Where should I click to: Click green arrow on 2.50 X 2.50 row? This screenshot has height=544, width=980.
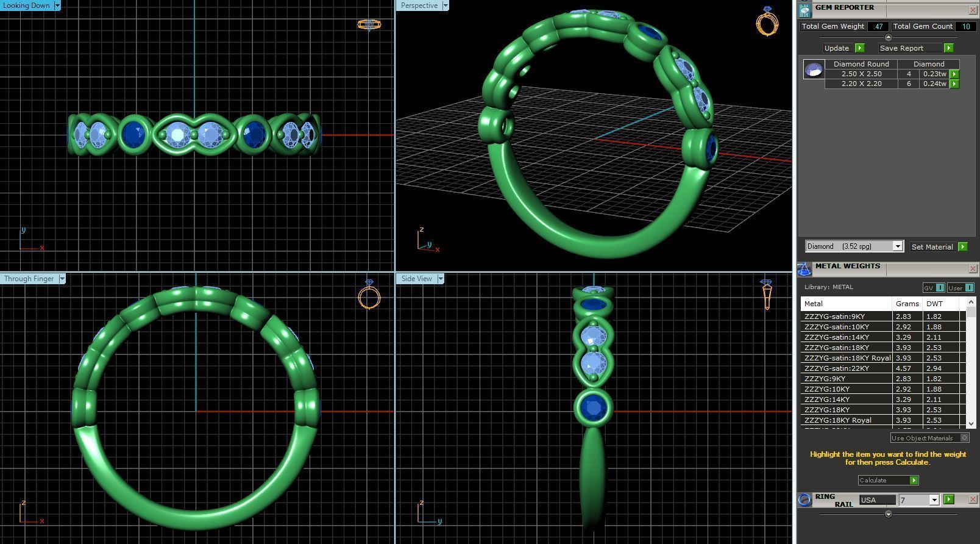coord(954,74)
